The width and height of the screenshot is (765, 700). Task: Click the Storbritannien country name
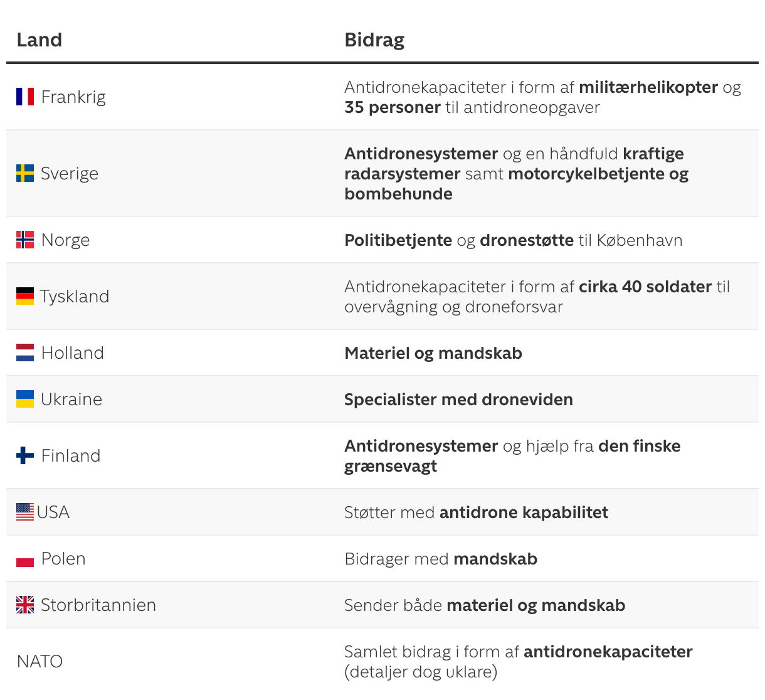click(98, 605)
